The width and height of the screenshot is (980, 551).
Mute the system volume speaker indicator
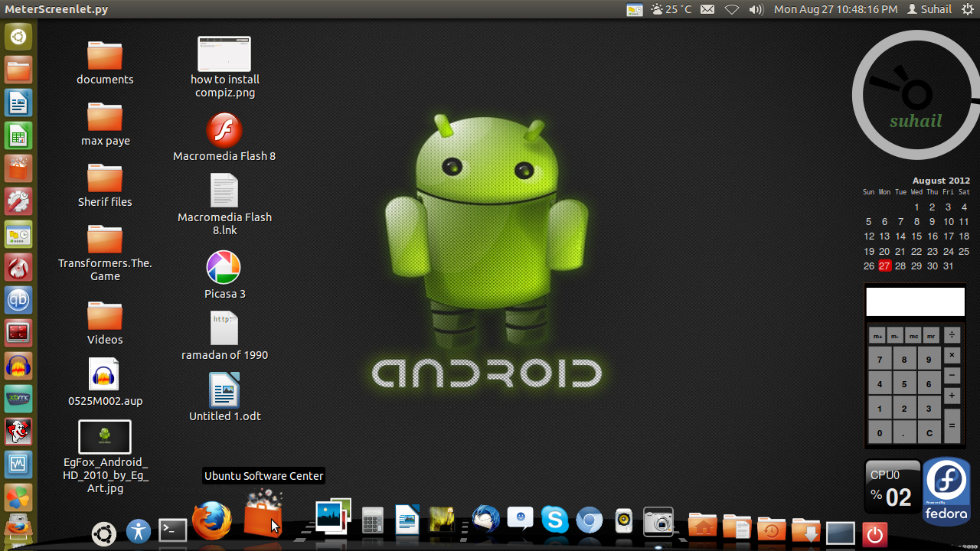click(756, 9)
